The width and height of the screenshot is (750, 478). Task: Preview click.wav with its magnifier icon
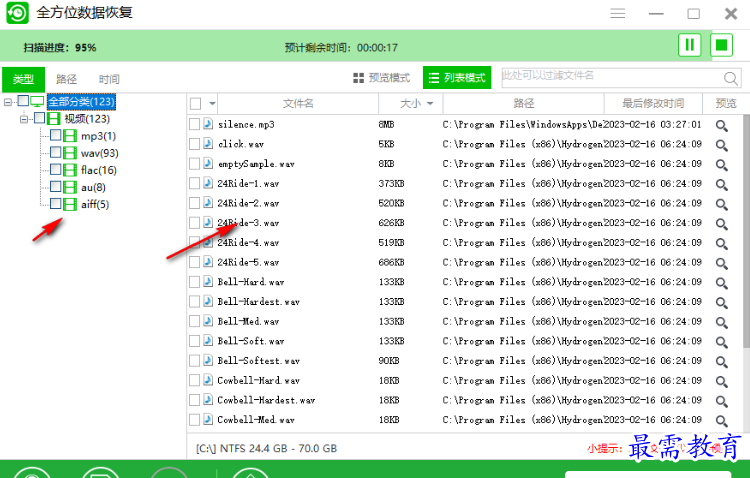(721, 145)
